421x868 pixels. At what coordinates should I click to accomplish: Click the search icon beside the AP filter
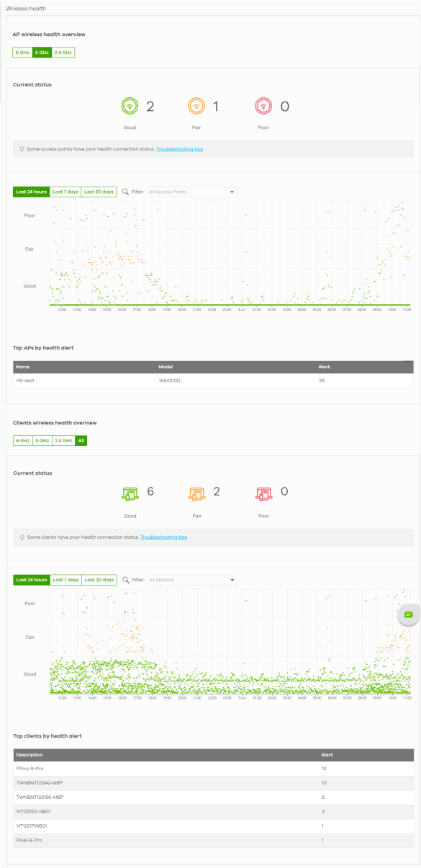[x=125, y=192]
